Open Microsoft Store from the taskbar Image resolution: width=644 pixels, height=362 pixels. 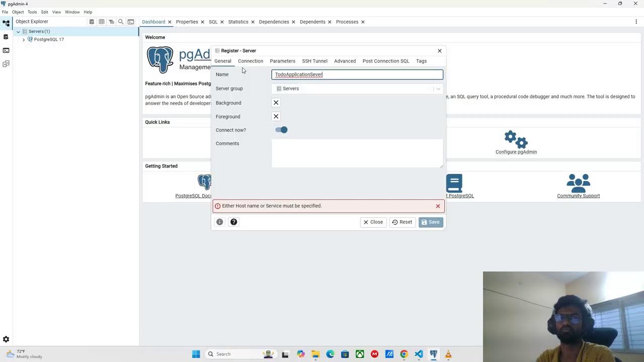point(345,354)
